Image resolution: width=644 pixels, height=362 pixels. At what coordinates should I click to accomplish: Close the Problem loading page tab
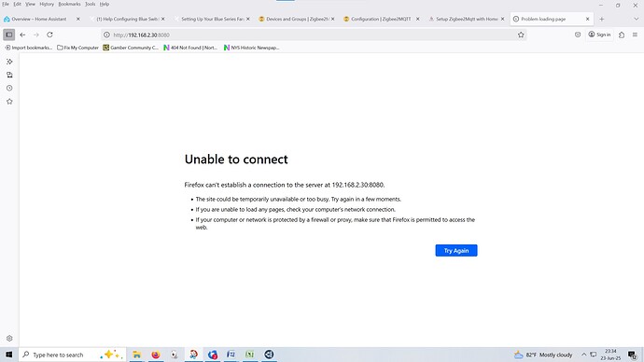[587, 19]
